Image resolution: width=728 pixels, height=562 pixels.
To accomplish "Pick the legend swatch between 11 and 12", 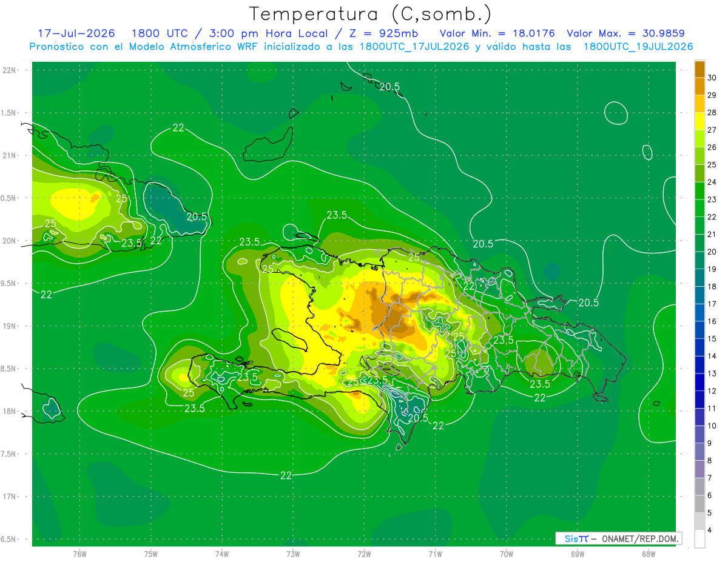I will tap(699, 400).
